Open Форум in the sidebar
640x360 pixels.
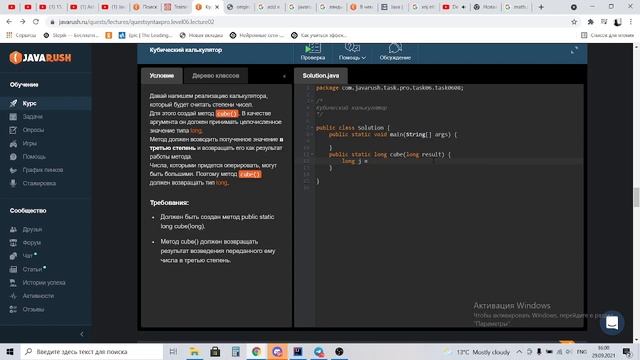click(31, 243)
